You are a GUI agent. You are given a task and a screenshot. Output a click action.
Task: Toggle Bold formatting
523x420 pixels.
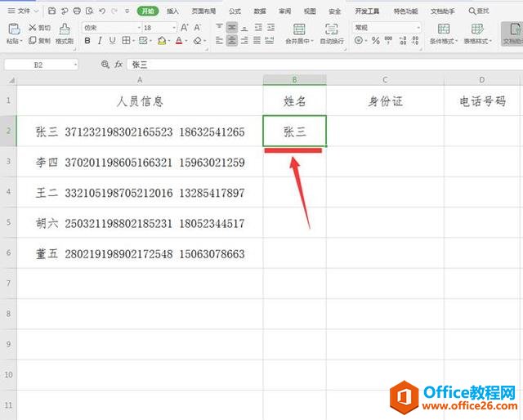[87, 41]
